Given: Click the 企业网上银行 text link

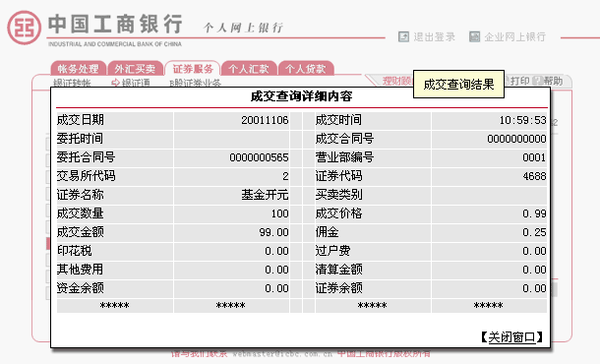Looking at the screenshot, I should click(x=514, y=37).
